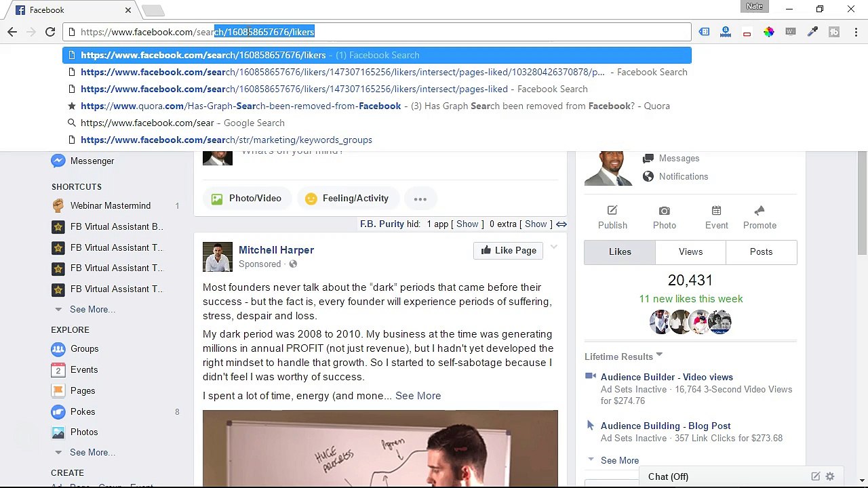Expand See More under Explore
868x488 pixels.
[x=92, y=452]
